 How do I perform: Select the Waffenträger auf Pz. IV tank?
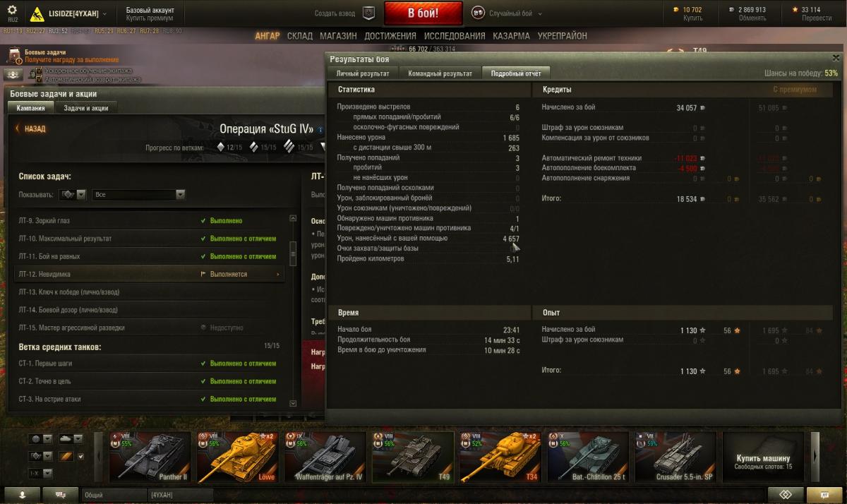click(325, 457)
